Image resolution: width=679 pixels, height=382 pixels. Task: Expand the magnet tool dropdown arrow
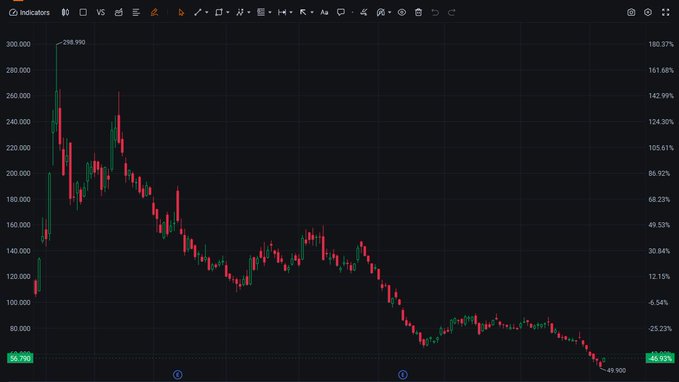(390, 13)
